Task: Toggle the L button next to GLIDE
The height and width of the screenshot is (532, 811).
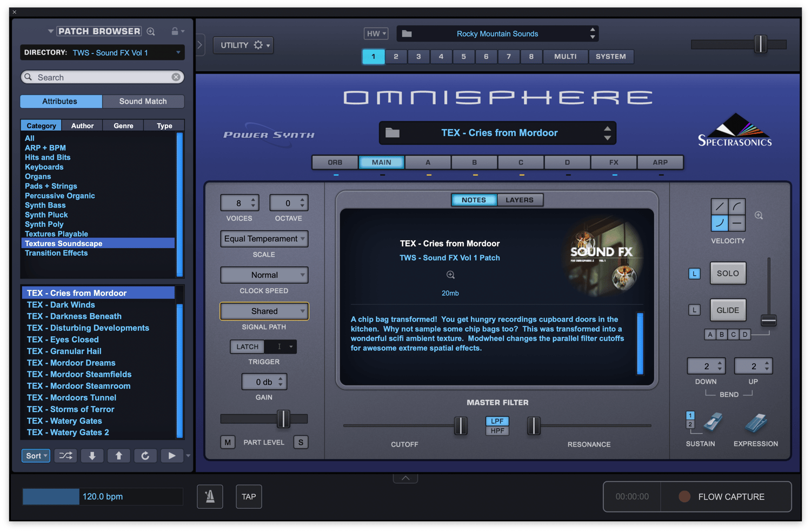Action: (695, 310)
